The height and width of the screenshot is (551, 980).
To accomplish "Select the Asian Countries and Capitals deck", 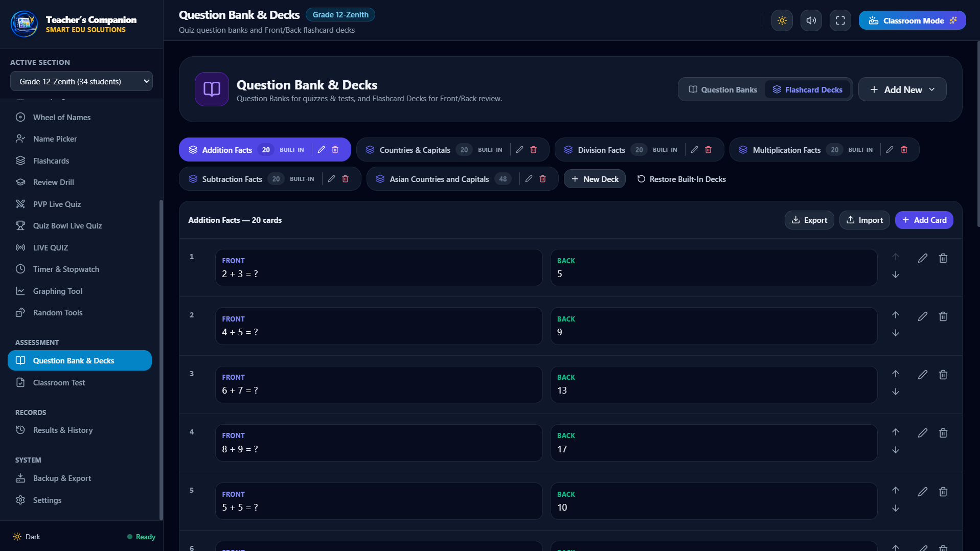I will pyautogui.click(x=439, y=179).
